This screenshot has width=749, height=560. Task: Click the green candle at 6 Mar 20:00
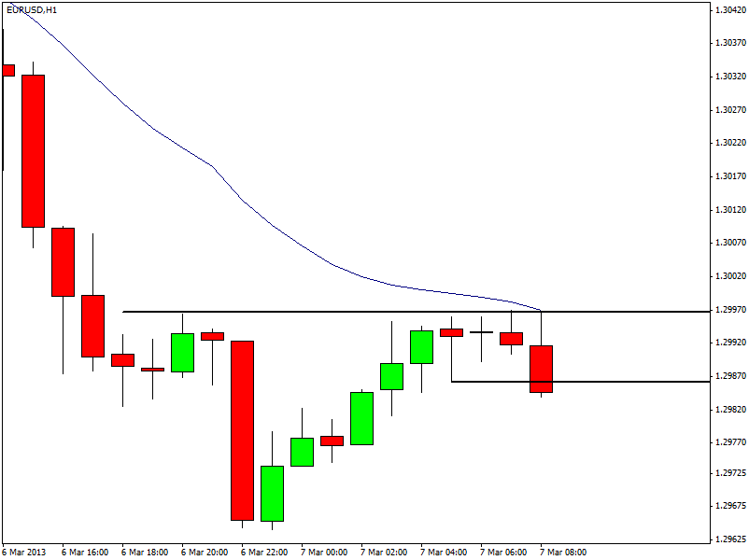coord(182,352)
